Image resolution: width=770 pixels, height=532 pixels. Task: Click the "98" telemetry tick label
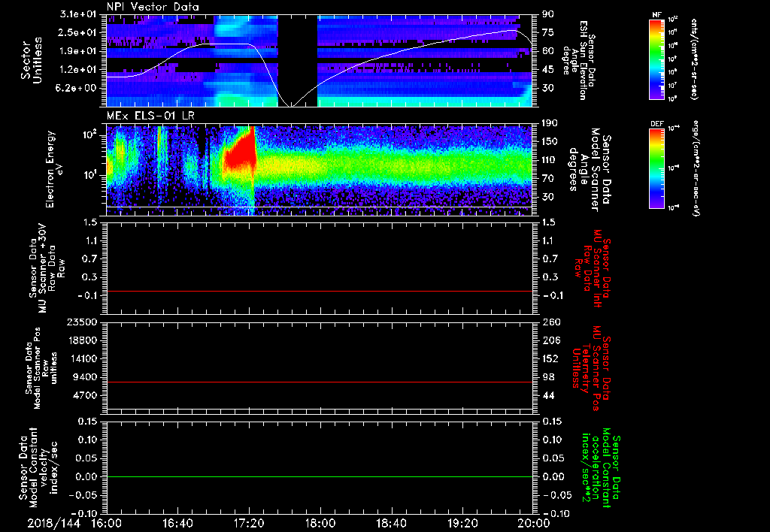(548, 377)
